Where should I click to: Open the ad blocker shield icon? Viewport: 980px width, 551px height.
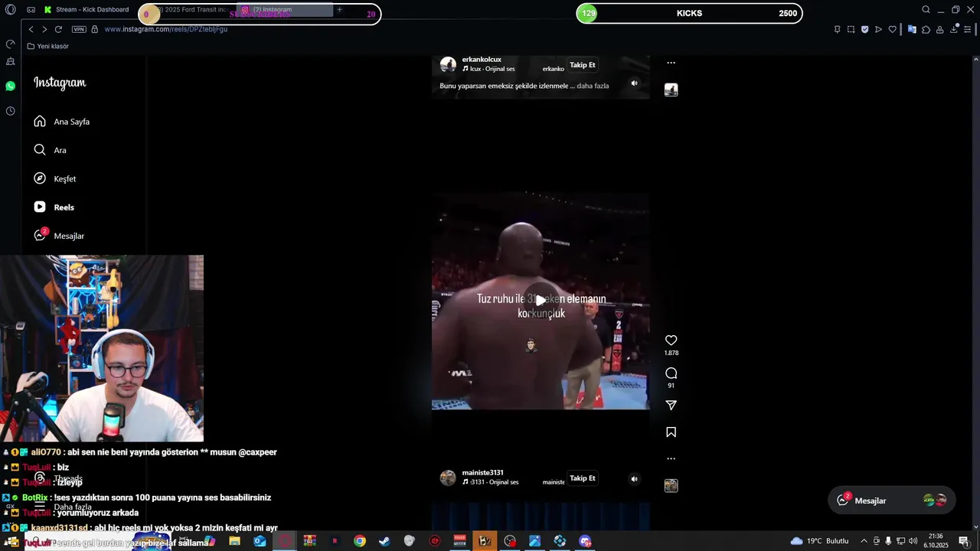(864, 29)
